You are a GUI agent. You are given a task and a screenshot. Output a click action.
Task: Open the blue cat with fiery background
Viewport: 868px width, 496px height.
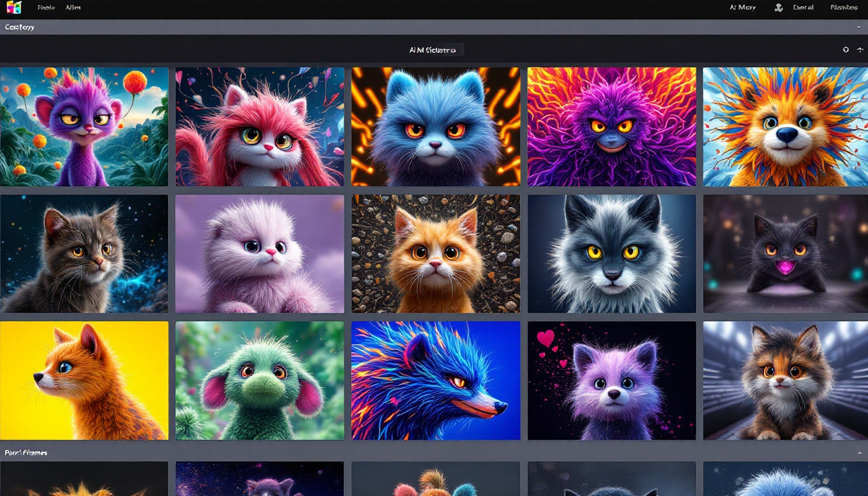(435, 127)
